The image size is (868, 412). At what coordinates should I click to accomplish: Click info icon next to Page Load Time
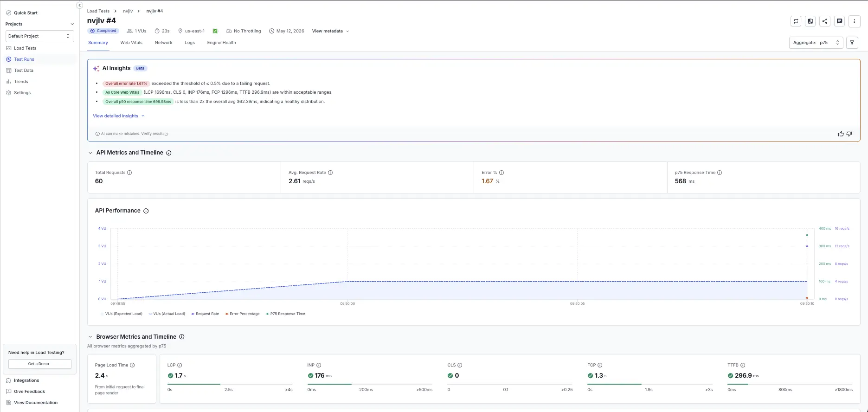point(132,365)
